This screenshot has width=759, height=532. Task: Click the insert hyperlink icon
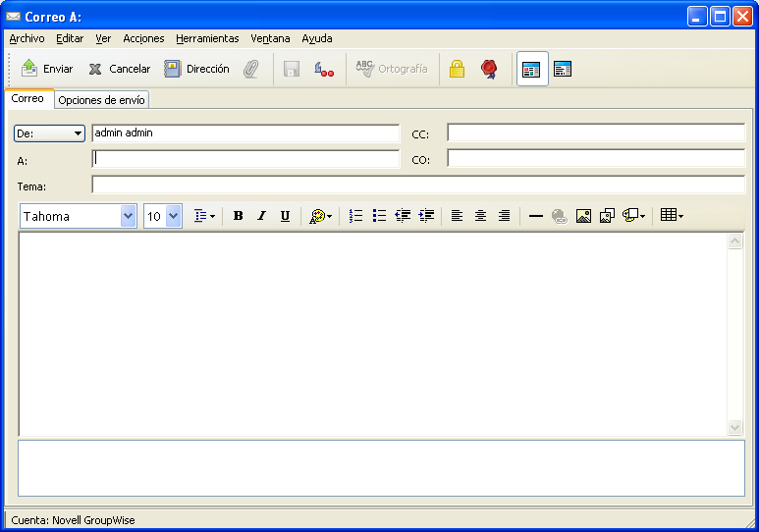(559, 216)
